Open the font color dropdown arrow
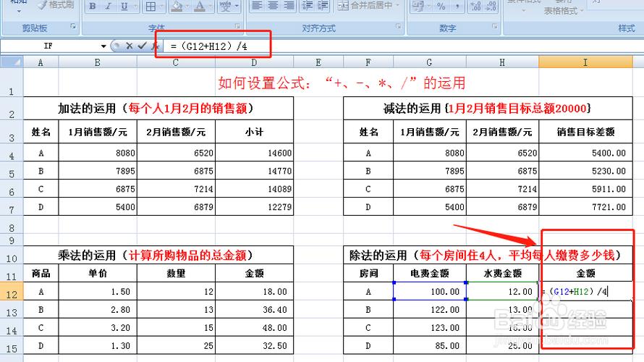The width and height of the screenshot is (644, 362). pos(211,6)
